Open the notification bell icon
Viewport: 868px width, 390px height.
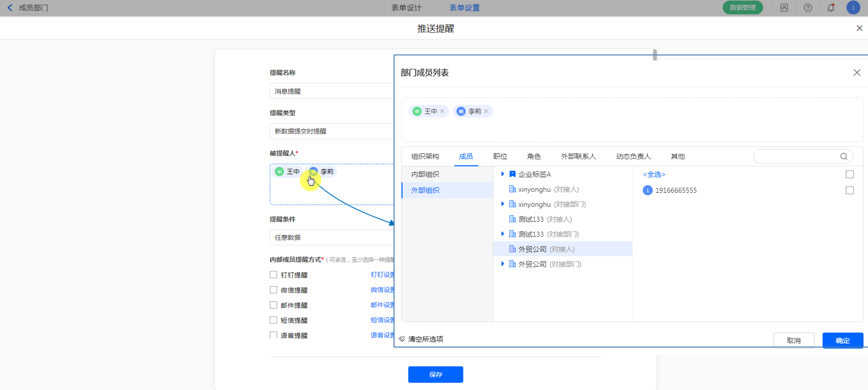point(831,8)
